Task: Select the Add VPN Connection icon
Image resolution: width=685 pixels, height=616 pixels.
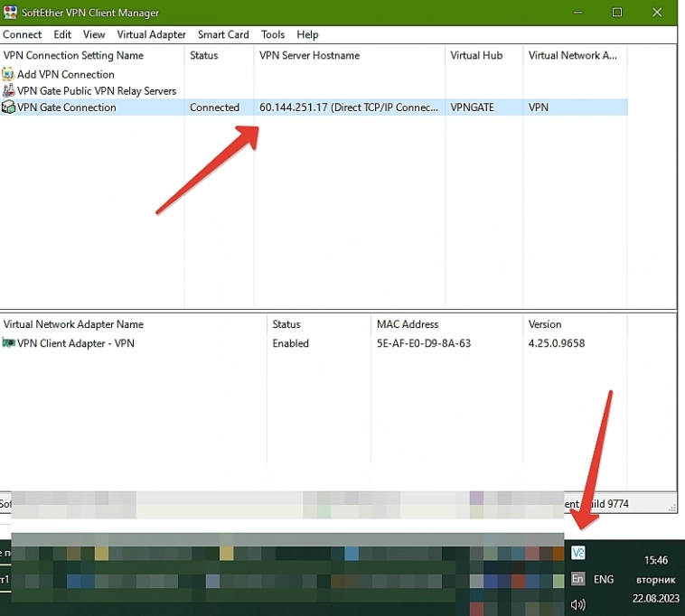Action: [9, 75]
